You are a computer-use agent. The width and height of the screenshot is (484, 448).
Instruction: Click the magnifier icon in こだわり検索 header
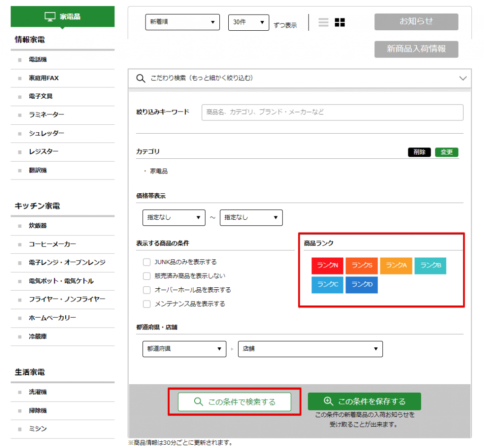point(140,78)
